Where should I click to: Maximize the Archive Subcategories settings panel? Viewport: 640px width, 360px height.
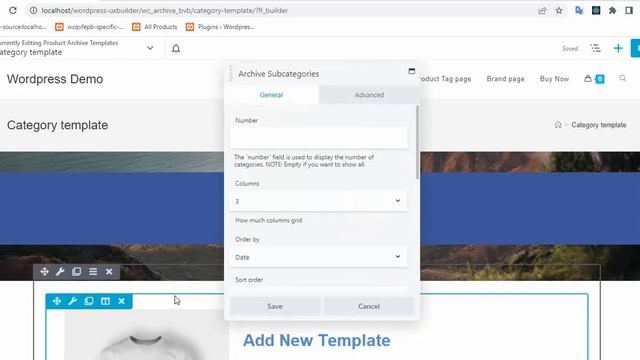click(411, 71)
